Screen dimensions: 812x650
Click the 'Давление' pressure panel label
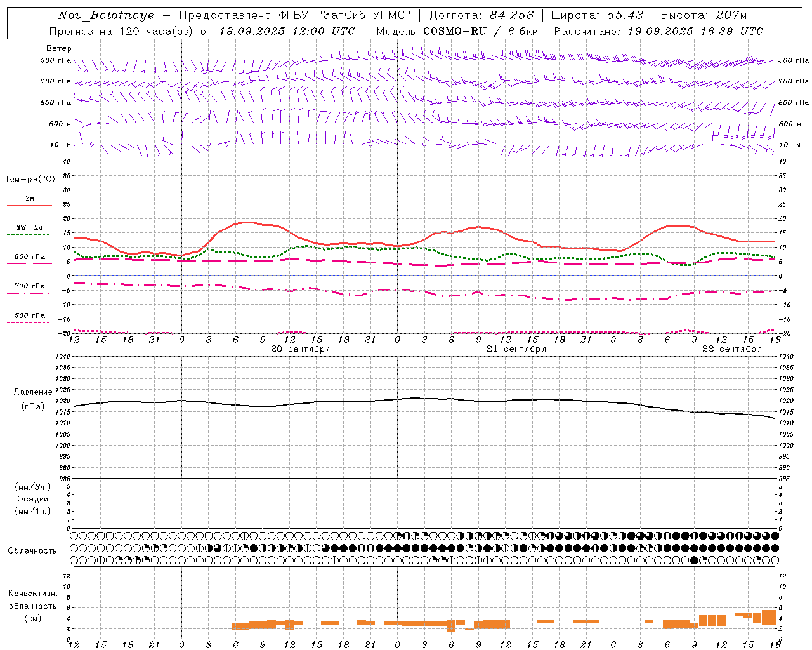pyautogui.click(x=33, y=392)
